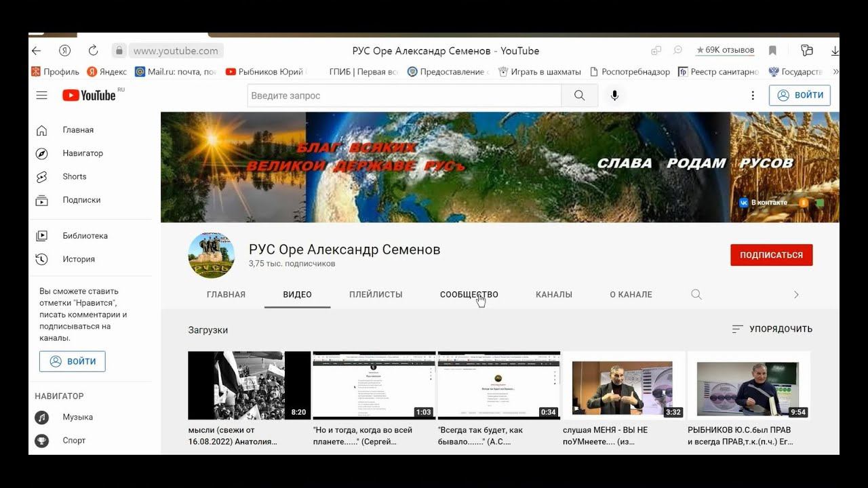This screenshot has width=868, height=488.
Task: Focus the Введите запрос search box
Action: click(404, 96)
